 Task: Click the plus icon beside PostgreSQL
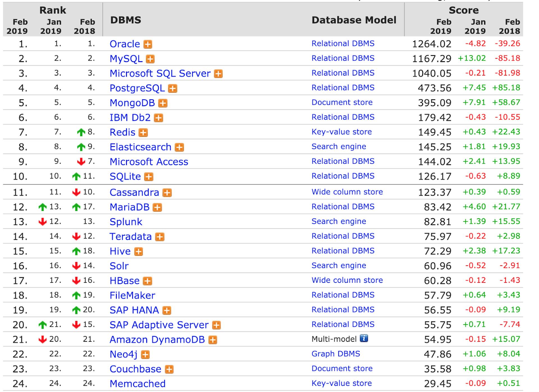pos(172,88)
